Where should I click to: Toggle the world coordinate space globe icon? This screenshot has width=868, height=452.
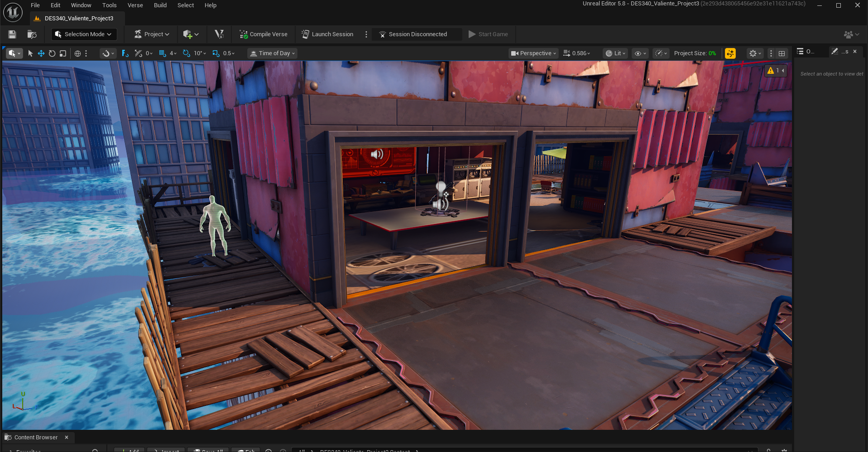click(77, 53)
